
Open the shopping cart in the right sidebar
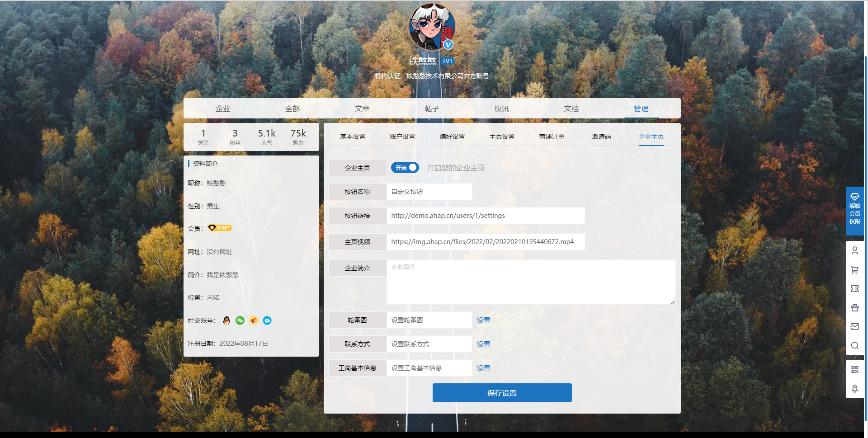pyautogui.click(x=855, y=269)
